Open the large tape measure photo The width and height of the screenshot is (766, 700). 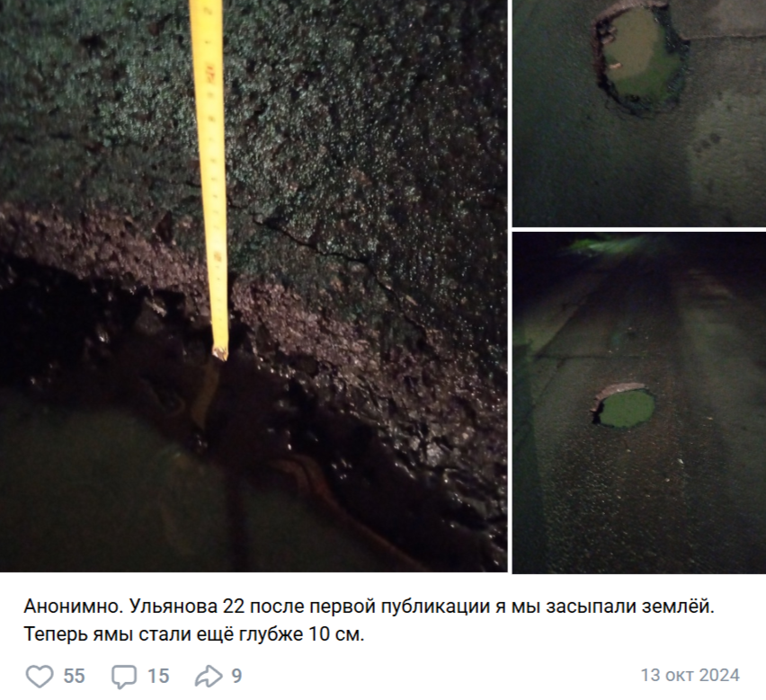(x=254, y=286)
